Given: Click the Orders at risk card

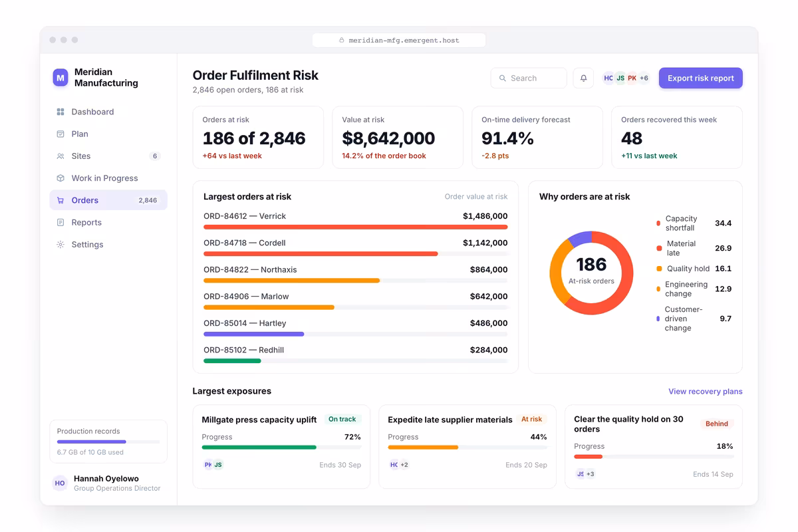Looking at the screenshot, I should click(258, 138).
